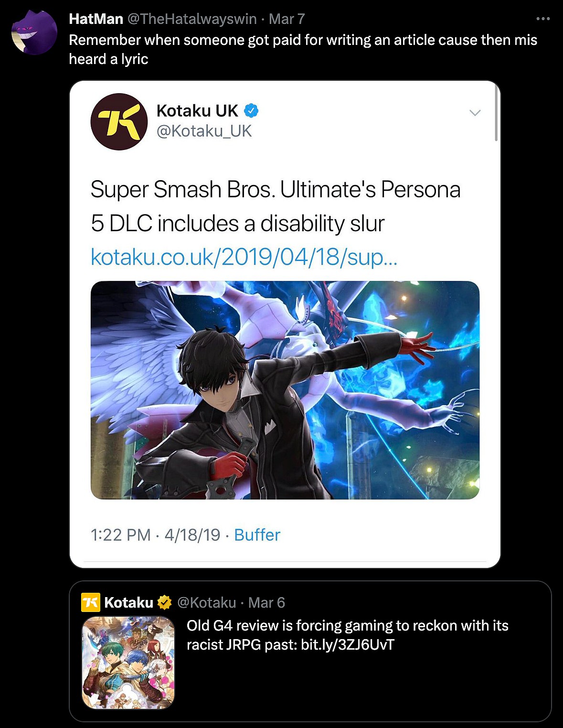Click Kotaku UK's blue verified badge
This screenshot has height=728, width=563.
click(x=251, y=111)
